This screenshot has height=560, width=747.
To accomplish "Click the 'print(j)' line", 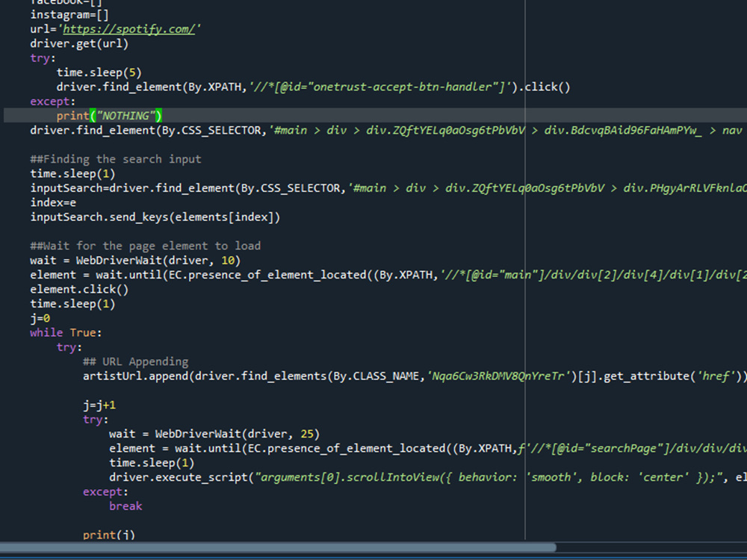I will 109,535.
